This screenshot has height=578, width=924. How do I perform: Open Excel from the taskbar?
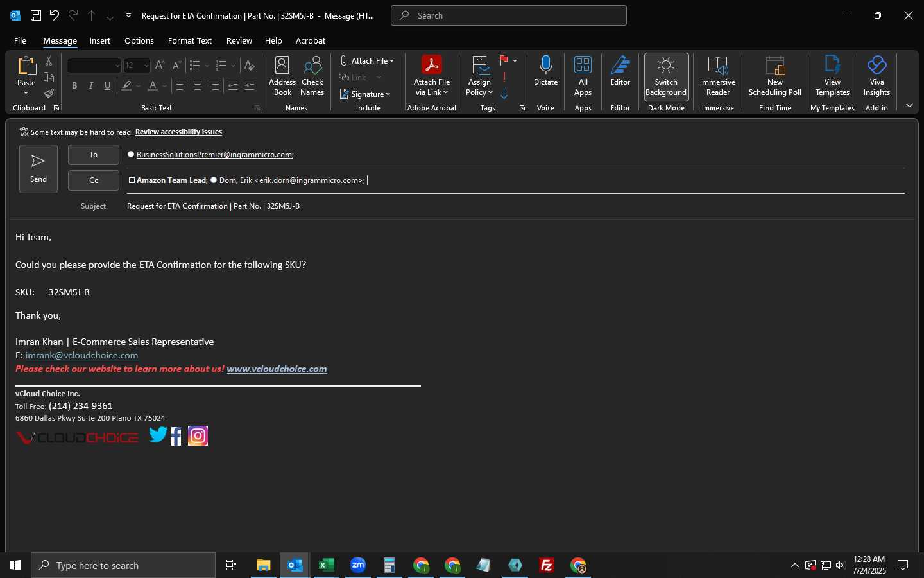tap(327, 565)
